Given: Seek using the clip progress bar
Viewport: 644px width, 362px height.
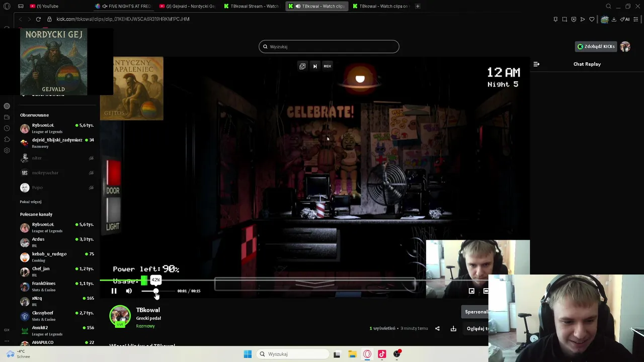Looking at the screenshot, I should point(314,280).
